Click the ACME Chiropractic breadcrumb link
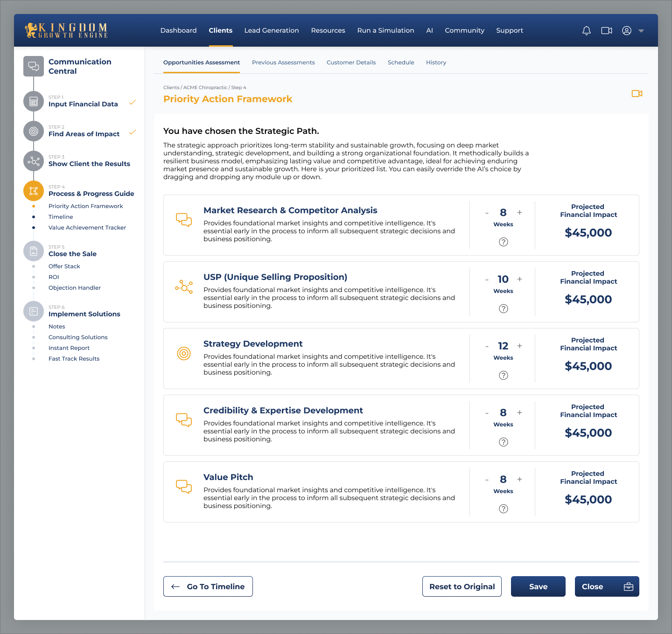Screen dimensions: 672x634 point(205,88)
